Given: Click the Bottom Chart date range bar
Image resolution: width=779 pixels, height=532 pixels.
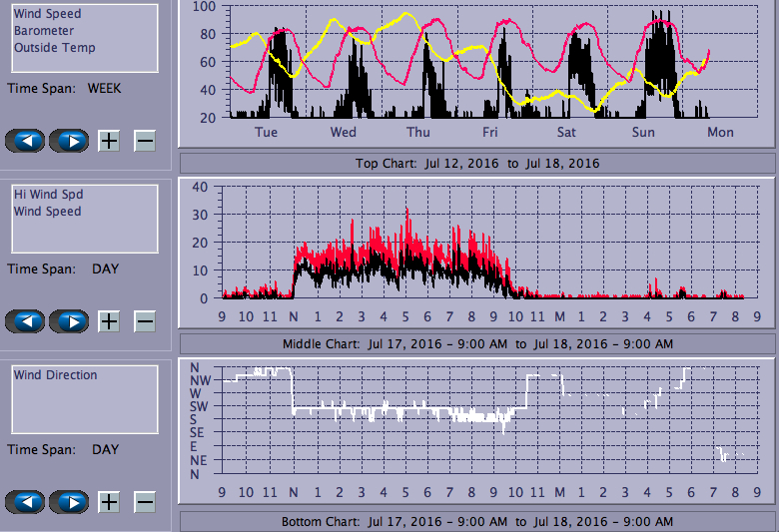Looking at the screenshot, I should click(477, 522).
